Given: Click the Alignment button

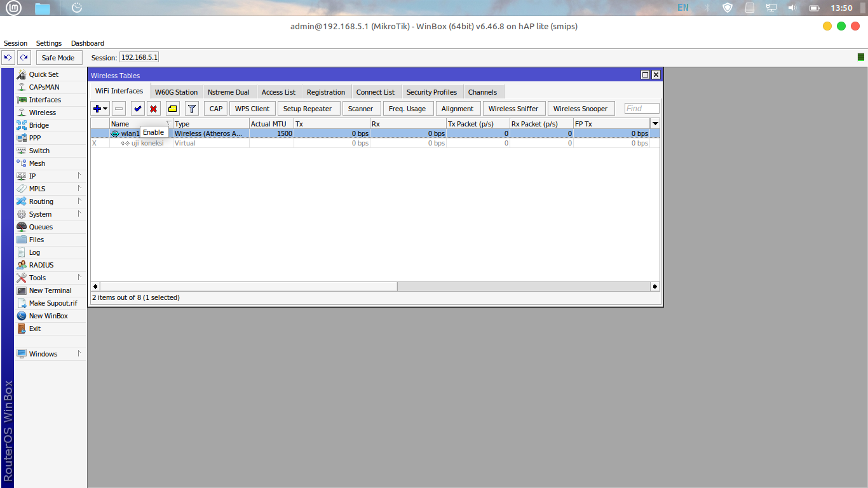Looking at the screenshot, I should coord(458,109).
